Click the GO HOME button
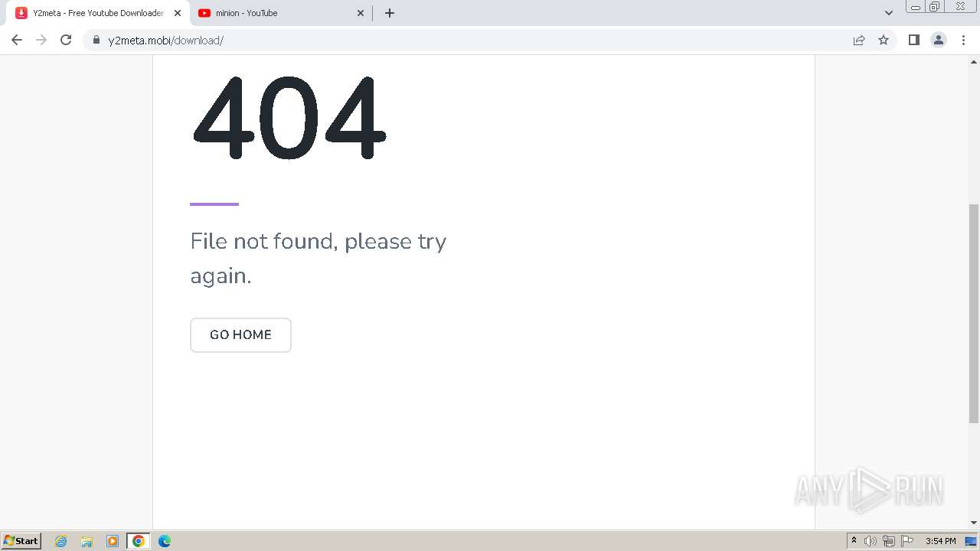980x551 pixels. [x=240, y=335]
